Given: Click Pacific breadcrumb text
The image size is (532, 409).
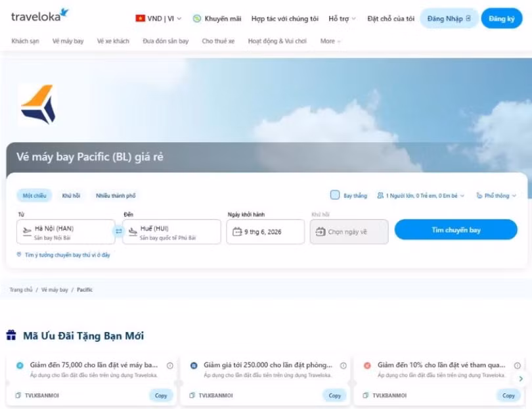Looking at the screenshot, I should coord(85,290).
